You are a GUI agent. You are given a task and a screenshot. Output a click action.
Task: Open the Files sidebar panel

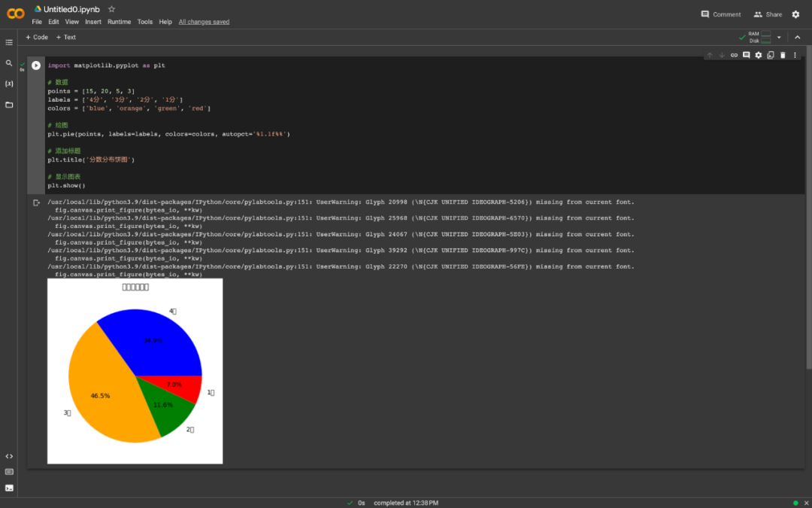point(9,105)
